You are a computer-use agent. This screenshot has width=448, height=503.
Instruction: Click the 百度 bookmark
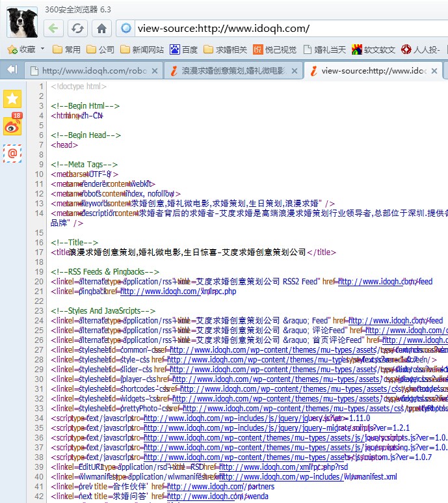pyautogui.click(x=184, y=49)
